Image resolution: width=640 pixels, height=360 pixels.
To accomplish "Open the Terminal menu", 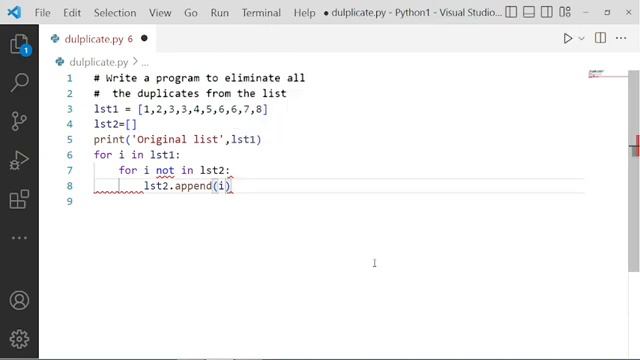I will coord(261,13).
